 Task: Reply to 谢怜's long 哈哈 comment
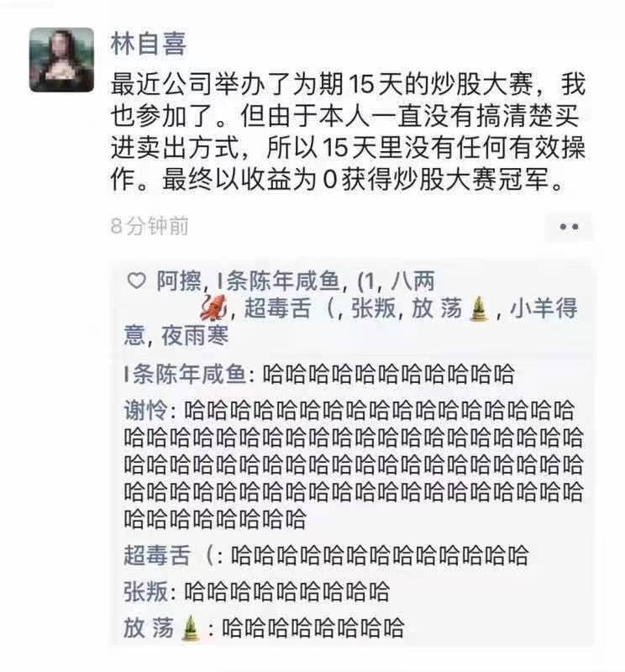(x=354, y=465)
